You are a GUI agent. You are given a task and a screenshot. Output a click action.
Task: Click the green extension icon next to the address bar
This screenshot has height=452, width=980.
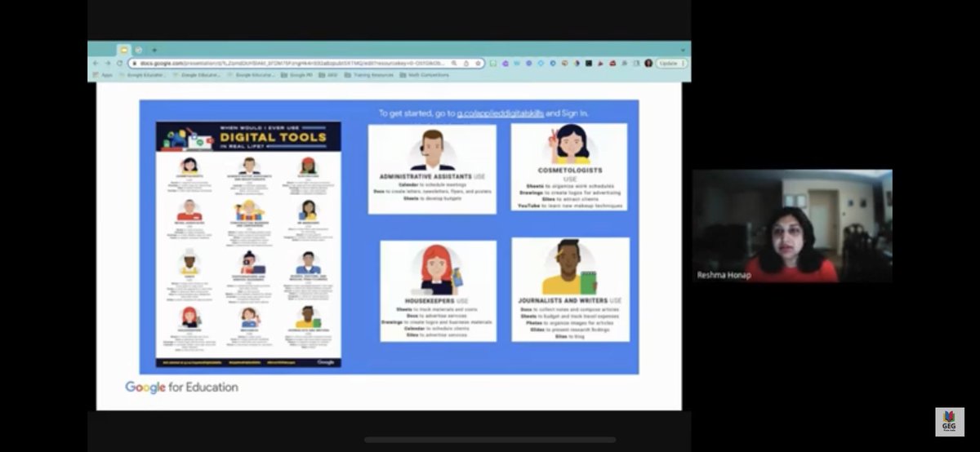tap(493, 63)
